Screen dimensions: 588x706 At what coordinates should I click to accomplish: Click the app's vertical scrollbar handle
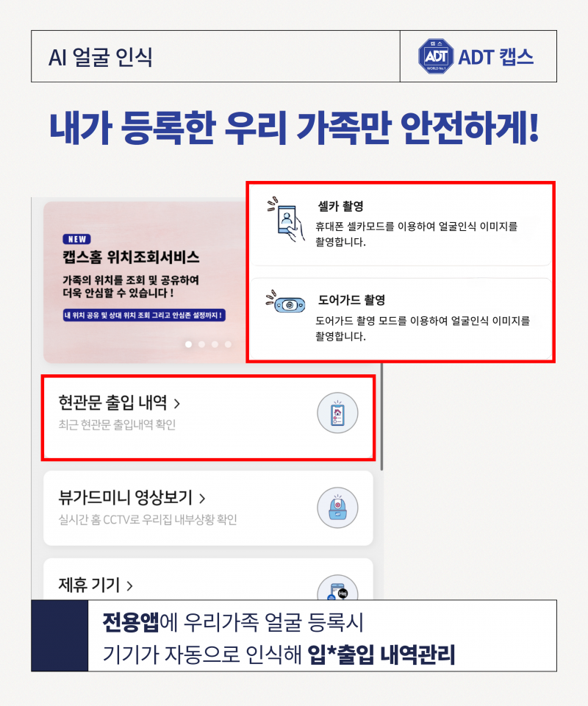[382, 416]
